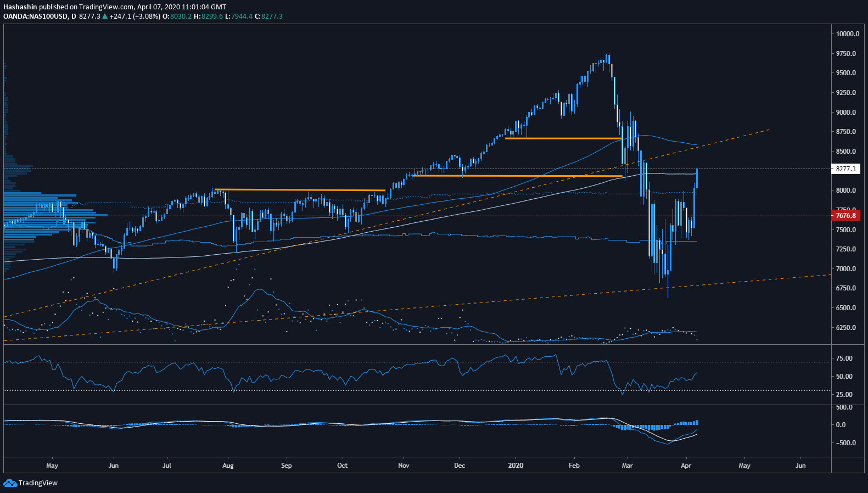This screenshot has width=868, height=493.
Task: Click the 10000.0 price axis label
Action: (x=848, y=34)
